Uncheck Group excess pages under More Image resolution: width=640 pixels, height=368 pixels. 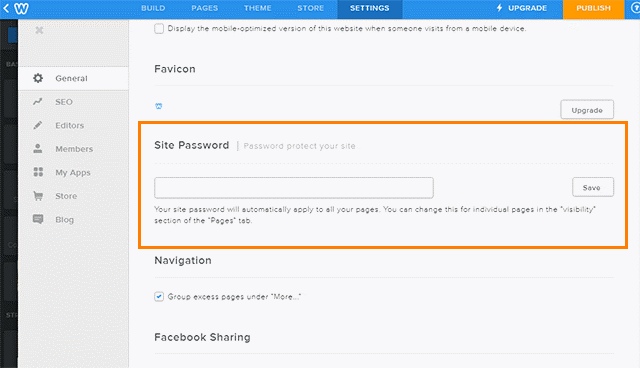tap(159, 297)
